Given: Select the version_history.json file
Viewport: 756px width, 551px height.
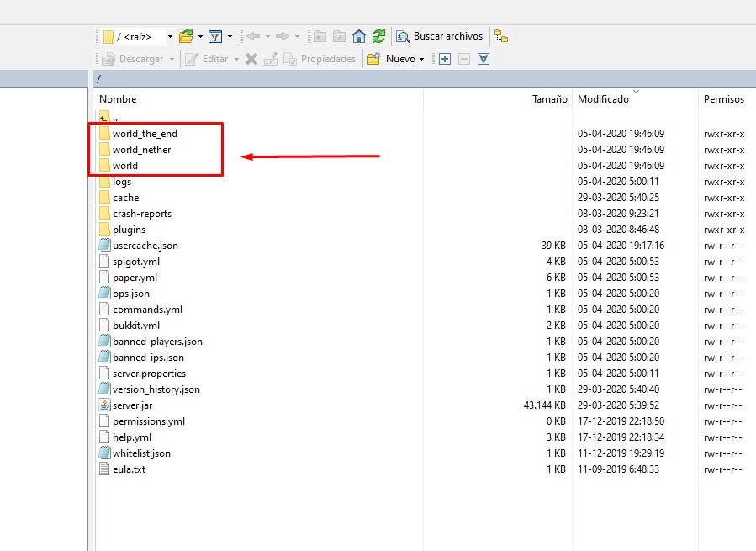Looking at the screenshot, I should (150, 389).
